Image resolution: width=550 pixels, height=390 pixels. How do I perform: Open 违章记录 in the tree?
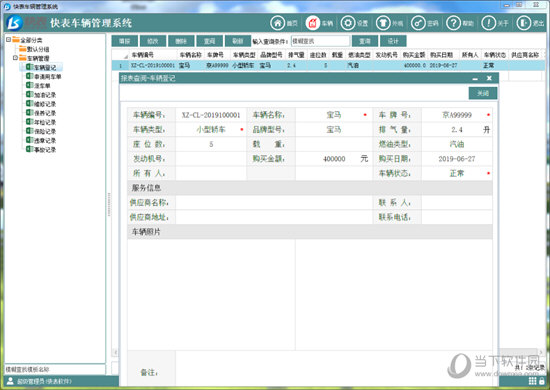(x=45, y=140)
